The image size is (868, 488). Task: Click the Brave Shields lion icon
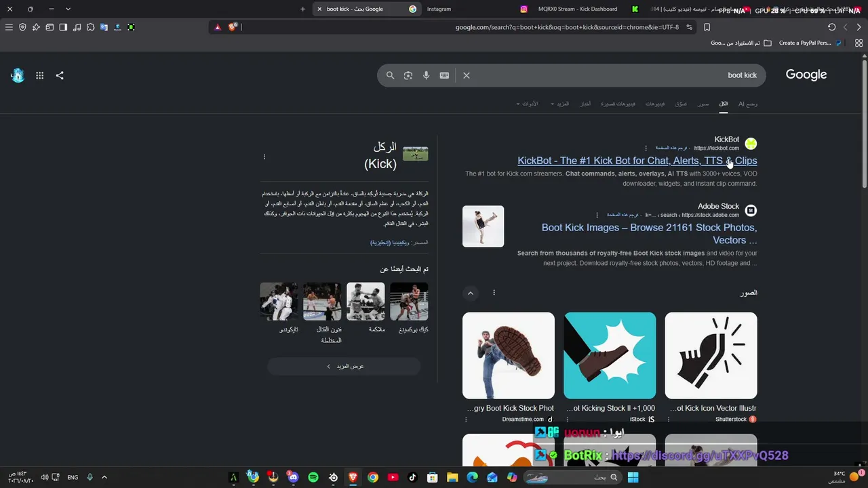pos(233,27)
